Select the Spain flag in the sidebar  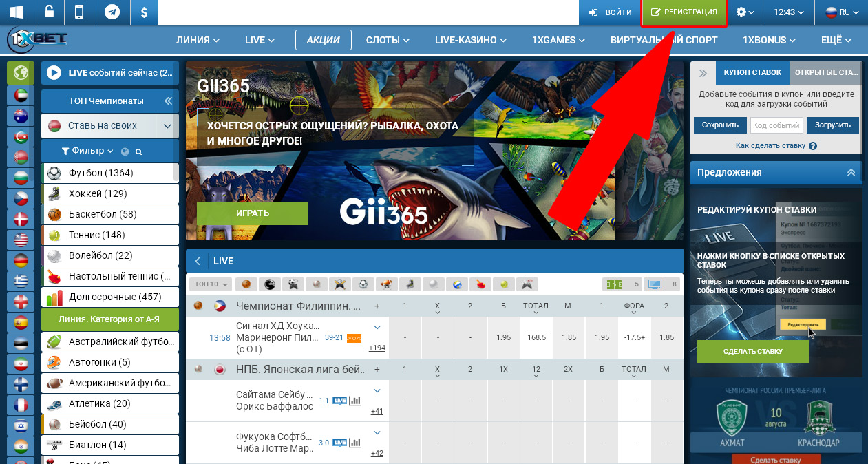[x=21, y=322]
